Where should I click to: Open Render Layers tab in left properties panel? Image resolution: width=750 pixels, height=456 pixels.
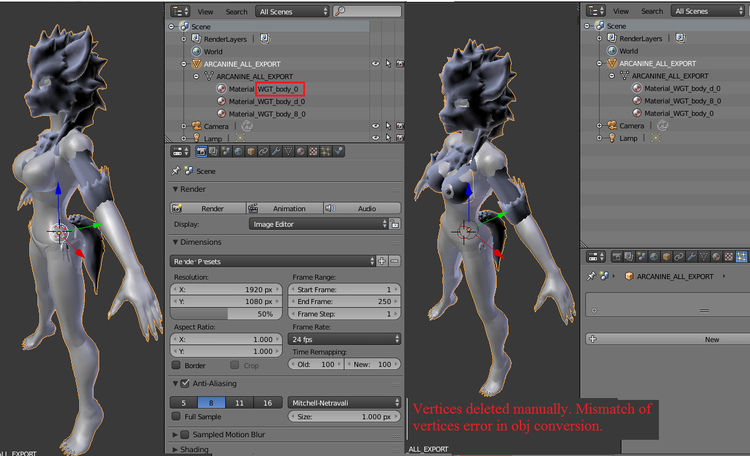tap(213, 151)
